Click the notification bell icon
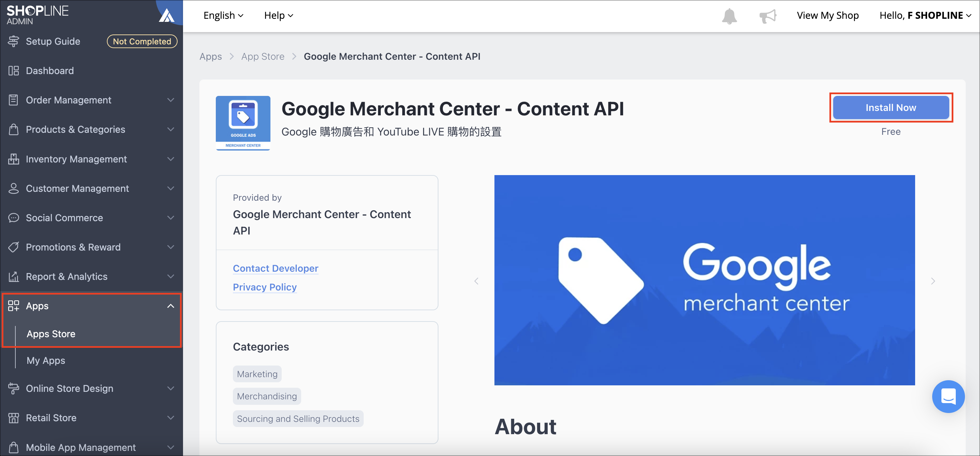Viewport: 980px width, 456px height. click(x=729, y=16)
